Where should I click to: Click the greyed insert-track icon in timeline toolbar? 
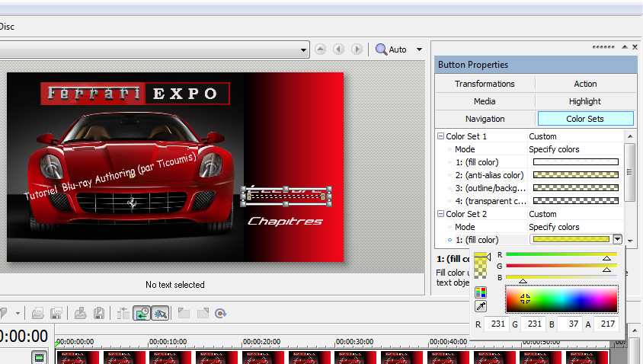(x=123, y=314)
